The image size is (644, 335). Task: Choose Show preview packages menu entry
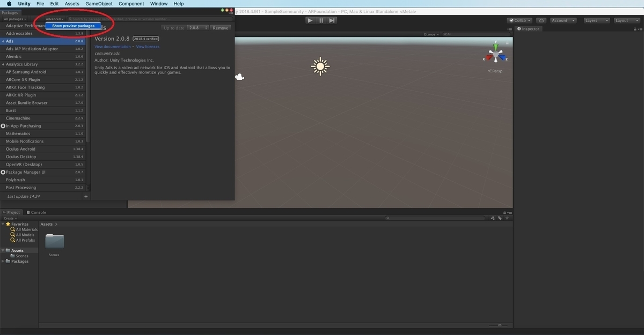(x=73, y=26)
